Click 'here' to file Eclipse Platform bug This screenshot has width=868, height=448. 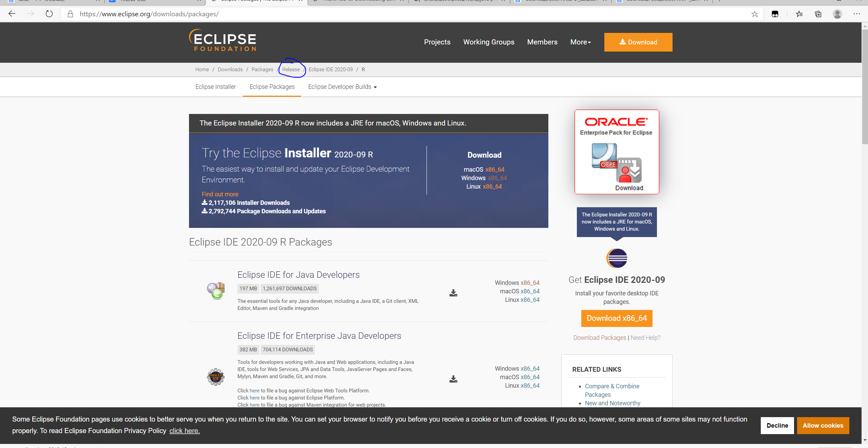click(x=254, y=398)
